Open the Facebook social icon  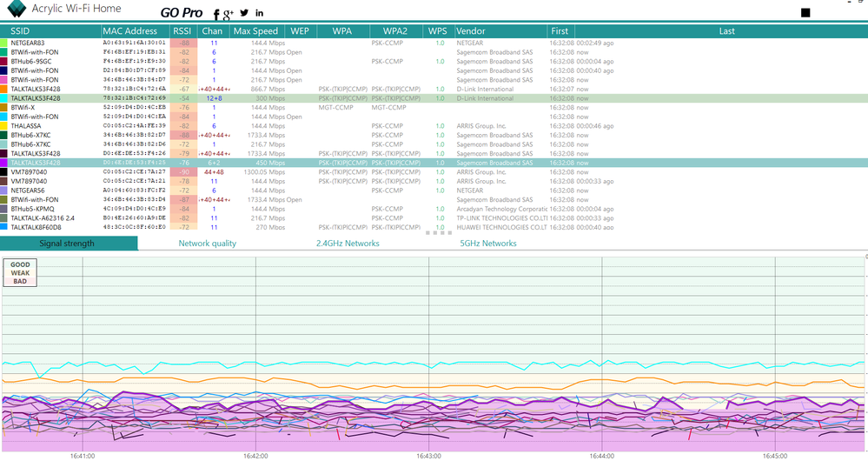click(216, 14)
